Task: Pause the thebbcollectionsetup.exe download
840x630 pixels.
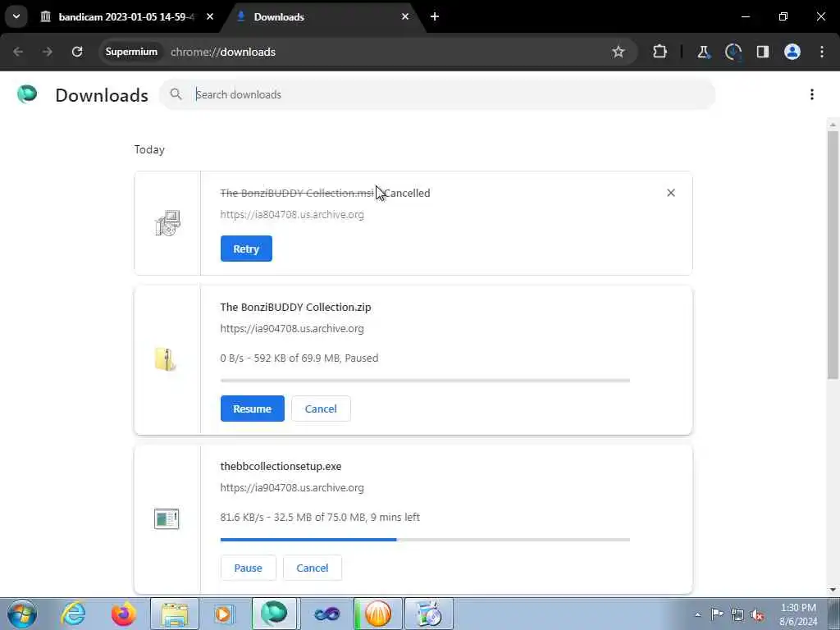Action: pos(248,568)
